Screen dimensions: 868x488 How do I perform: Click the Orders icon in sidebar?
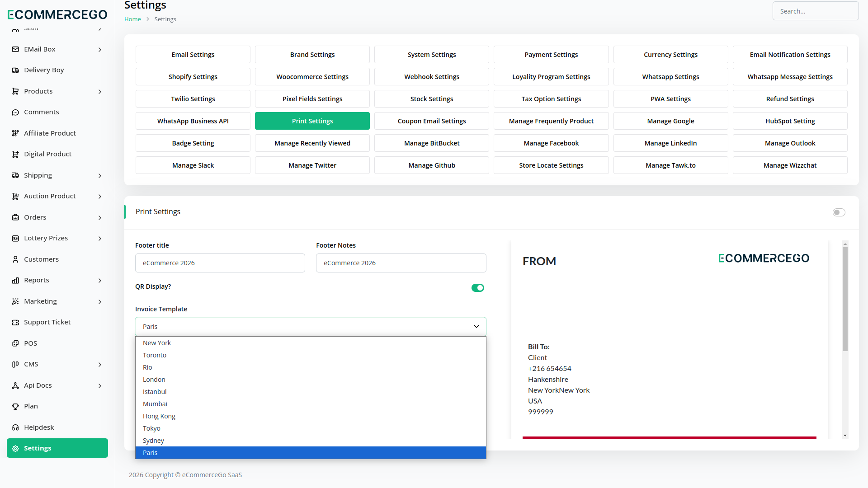(15, 217)
